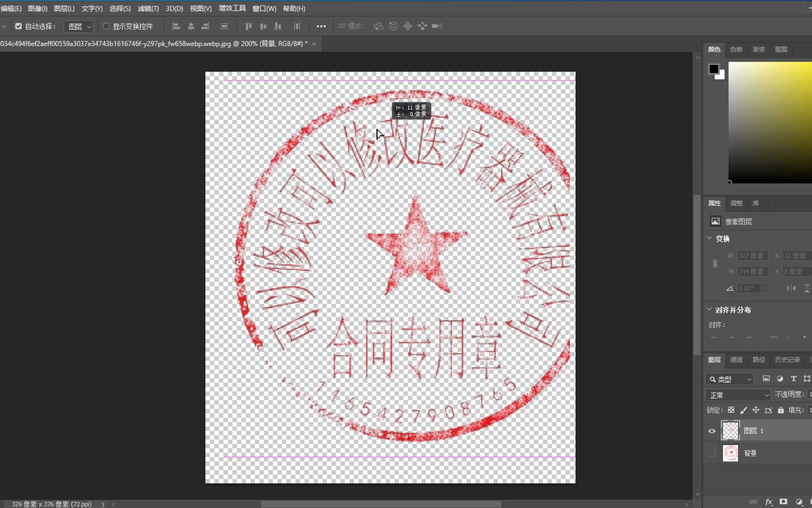This screenshot has width=812, height=508.
Task: Show the 背景 layer visibility
Action: click(x=711, y=453)
